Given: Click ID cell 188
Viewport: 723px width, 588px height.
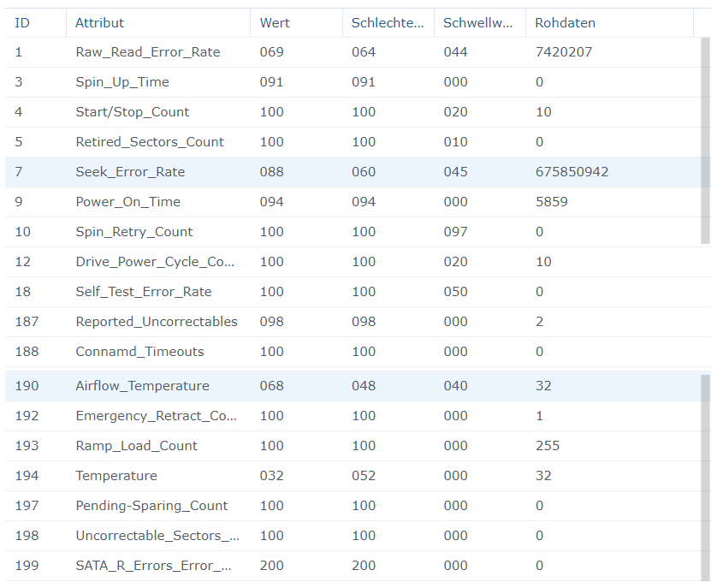Looking at the screenshot, I should [x=27, y=352].
